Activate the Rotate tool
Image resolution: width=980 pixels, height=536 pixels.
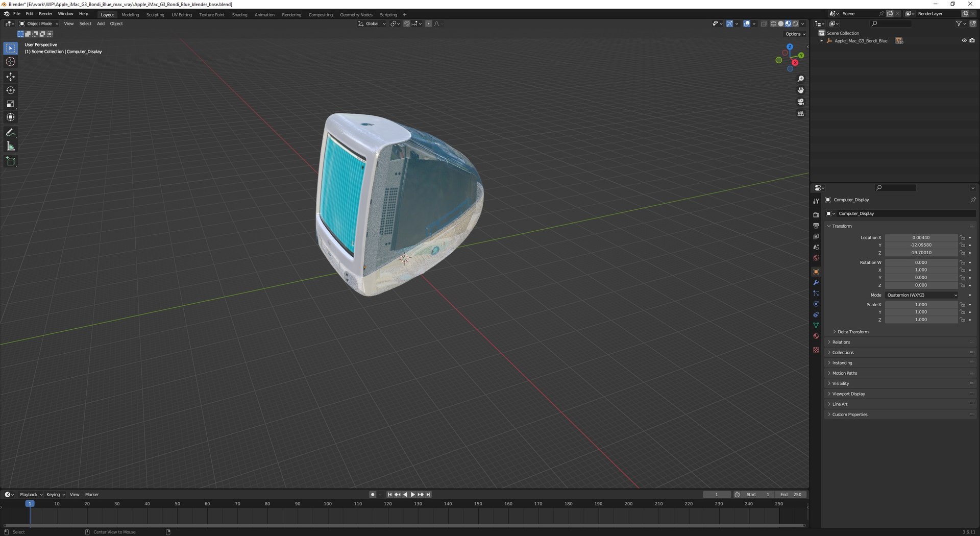[x=11, y=90]
